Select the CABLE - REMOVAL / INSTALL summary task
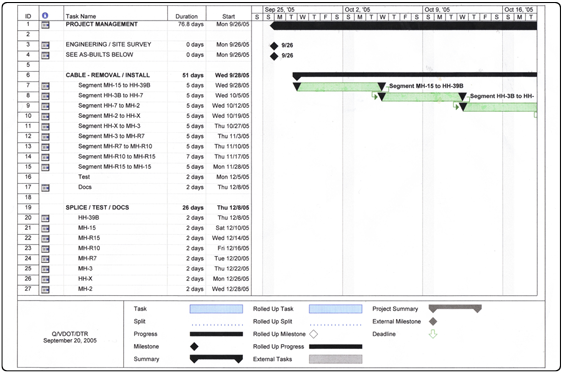 point(108,75)
